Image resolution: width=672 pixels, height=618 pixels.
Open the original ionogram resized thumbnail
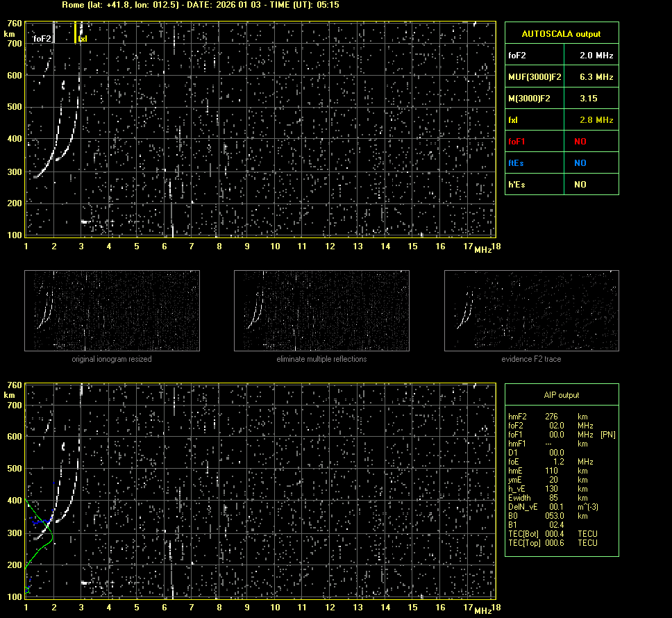tap(112, 310)
